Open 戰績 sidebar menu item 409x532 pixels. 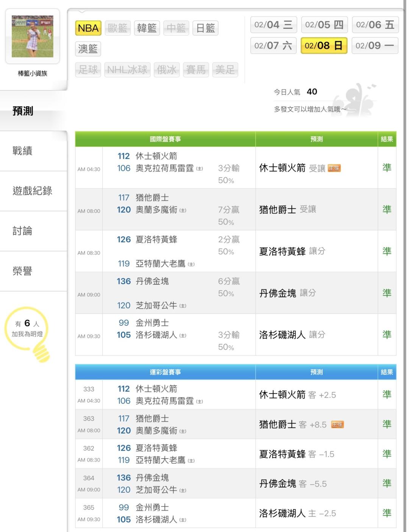22,151
